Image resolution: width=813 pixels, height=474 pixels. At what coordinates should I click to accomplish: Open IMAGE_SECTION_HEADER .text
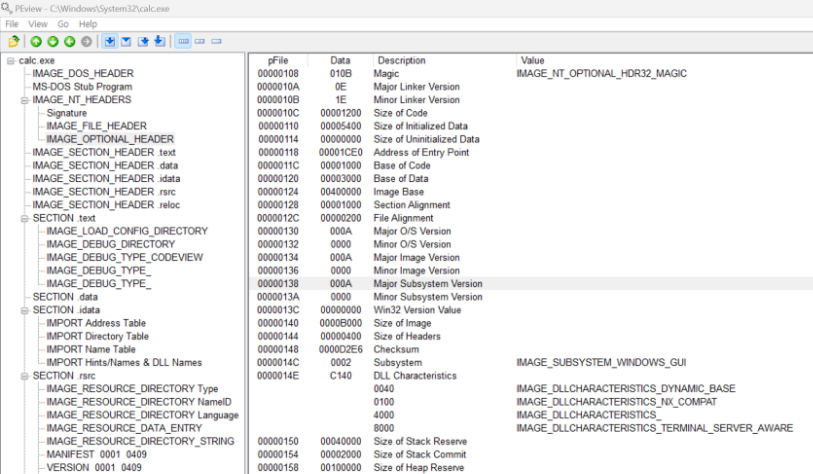[x=104, y=152]
